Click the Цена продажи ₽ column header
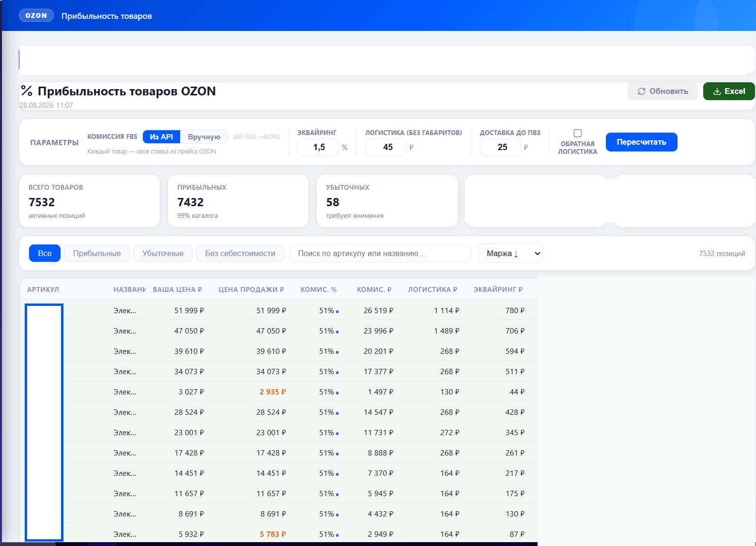 coord(251,289)
